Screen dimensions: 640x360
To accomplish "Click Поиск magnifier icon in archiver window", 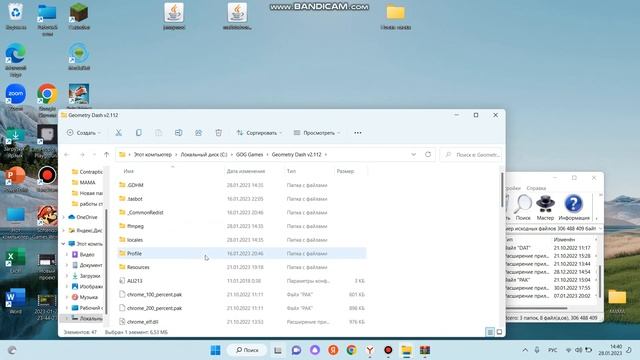I will (523, 207).
